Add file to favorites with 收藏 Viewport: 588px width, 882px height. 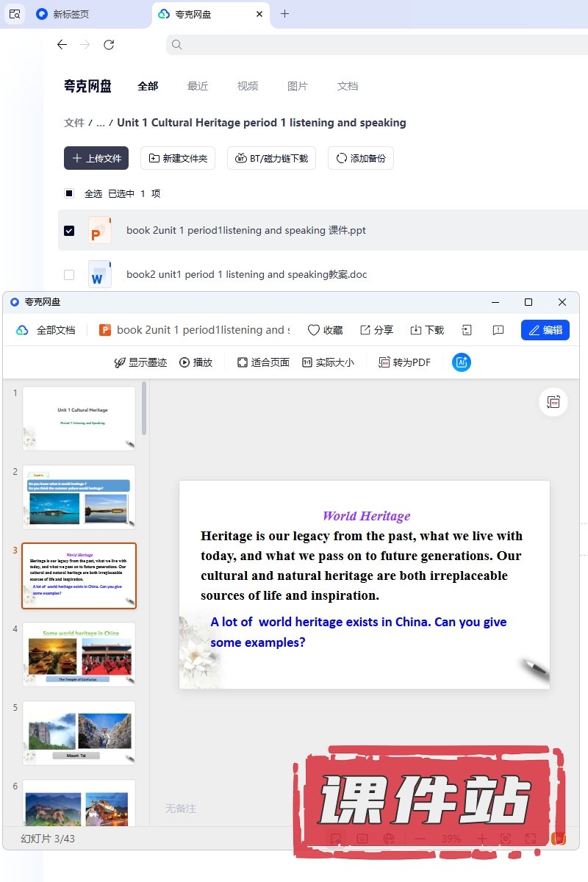click(x=325, y=330)
